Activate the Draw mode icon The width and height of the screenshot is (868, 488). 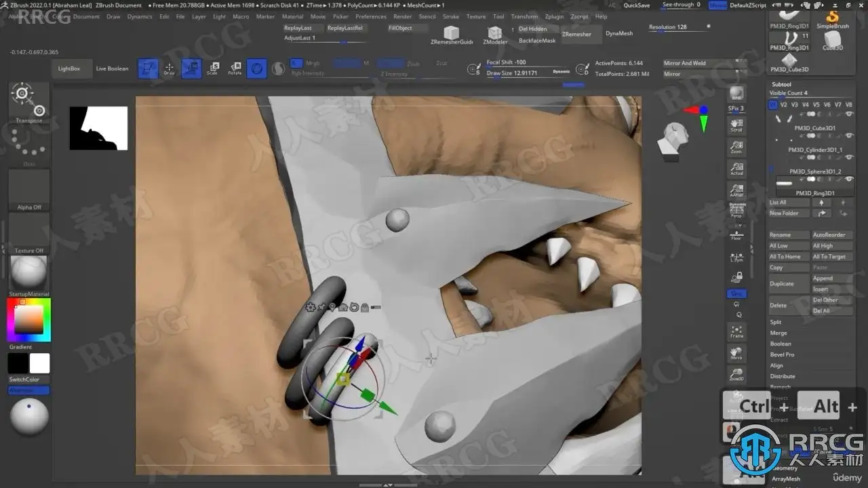pyautogui.click(x=170, y=68)
